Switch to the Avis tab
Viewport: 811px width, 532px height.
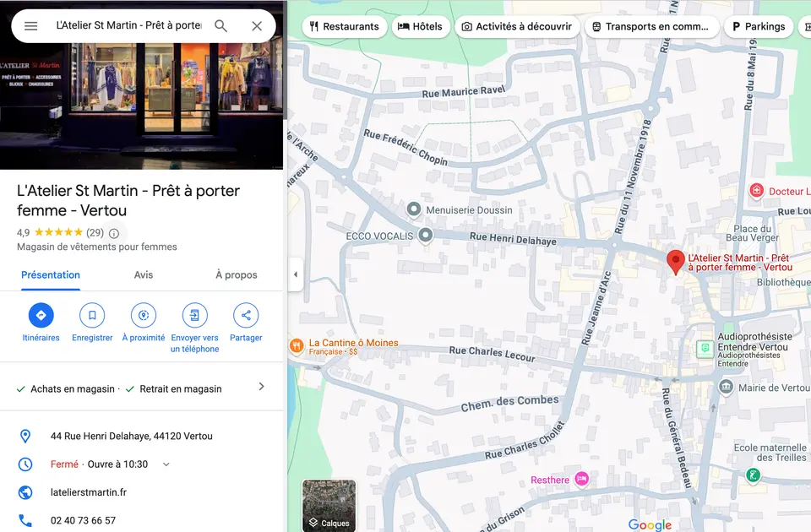tap(144, 275)
